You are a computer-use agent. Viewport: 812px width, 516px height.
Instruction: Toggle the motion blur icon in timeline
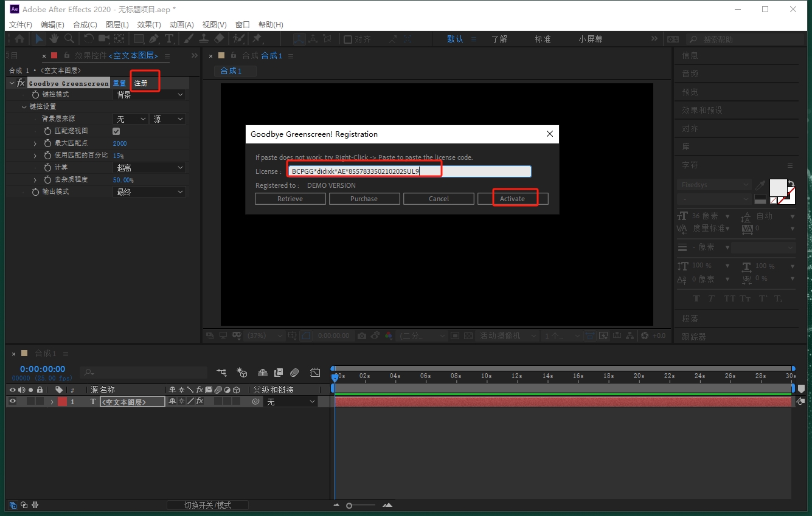coord(294,372)
